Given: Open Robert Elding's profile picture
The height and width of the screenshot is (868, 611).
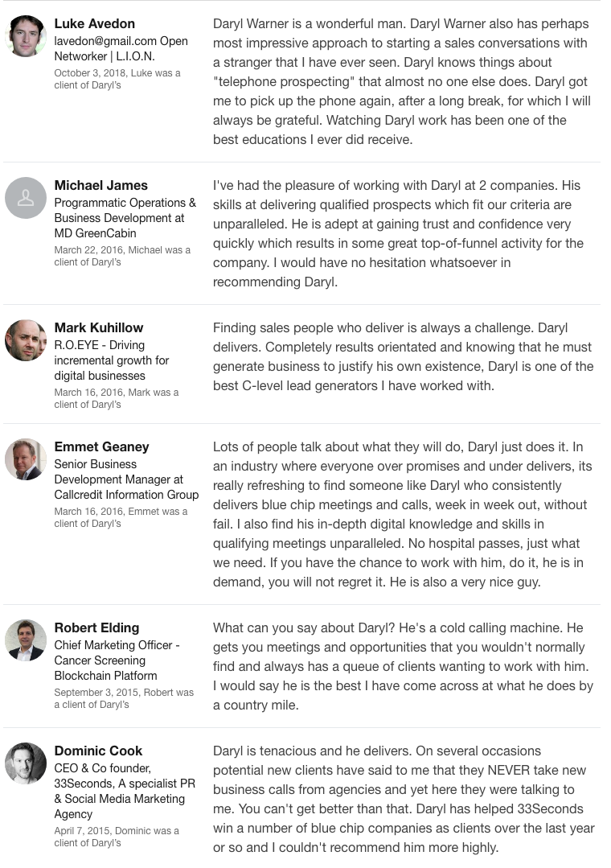Looking at the screenshot, I should pos(26,640).
